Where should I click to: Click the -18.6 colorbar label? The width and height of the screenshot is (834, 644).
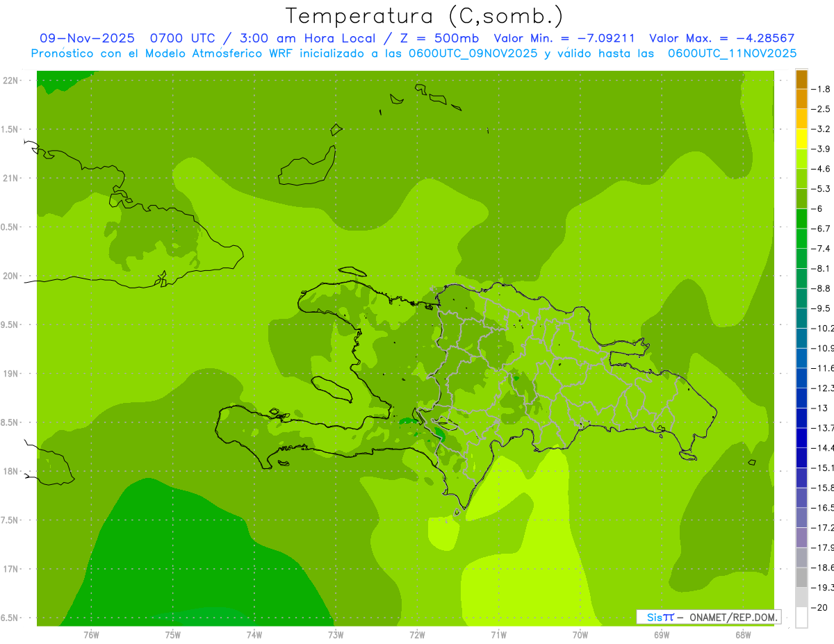(x=823, y=568)
